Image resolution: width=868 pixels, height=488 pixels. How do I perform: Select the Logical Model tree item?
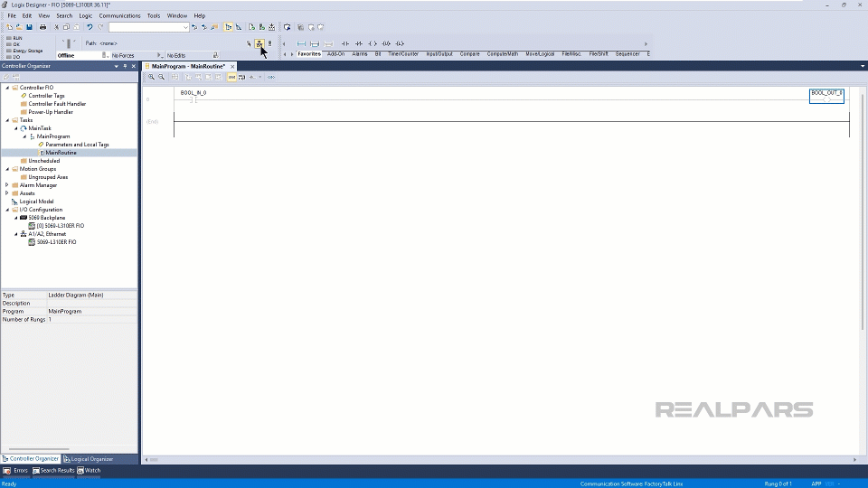coord(36,202)
